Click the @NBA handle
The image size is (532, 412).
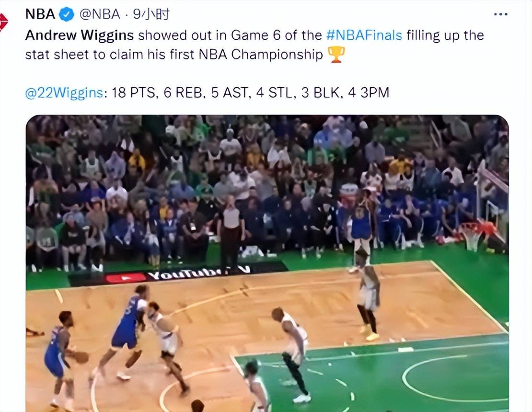100,14
